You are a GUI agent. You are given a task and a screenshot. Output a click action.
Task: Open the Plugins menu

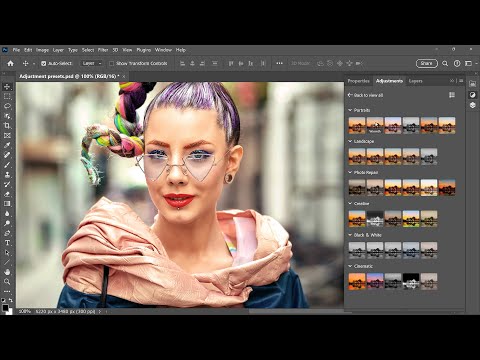[144, 50]
